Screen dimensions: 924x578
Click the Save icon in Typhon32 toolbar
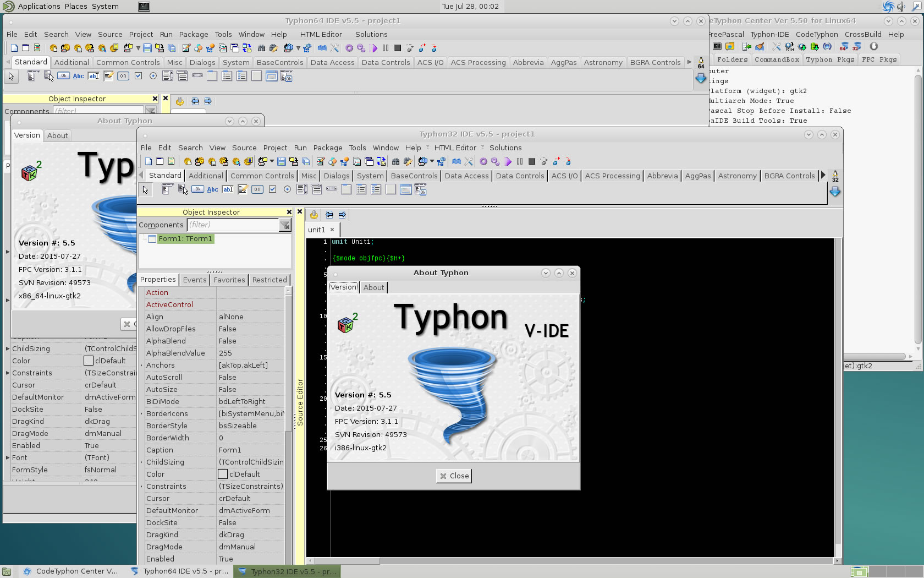[282, 161]
